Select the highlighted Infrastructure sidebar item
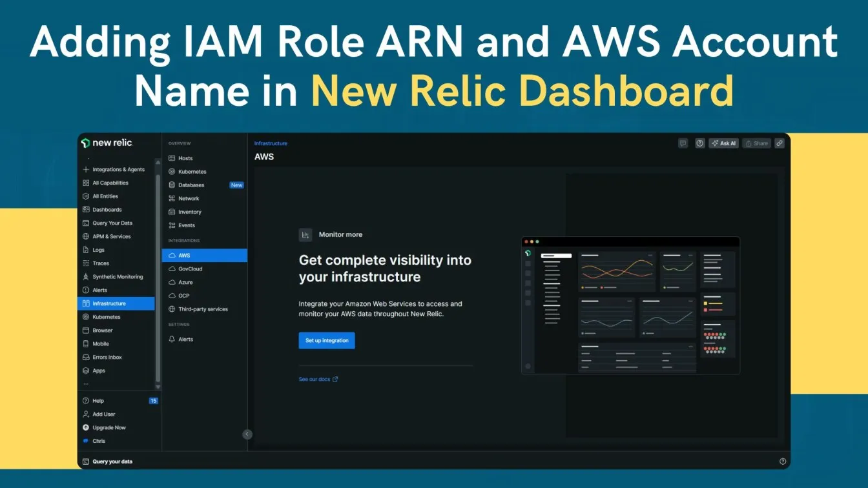The height and width of the screenshot is (488, 868). coord(116,303)
